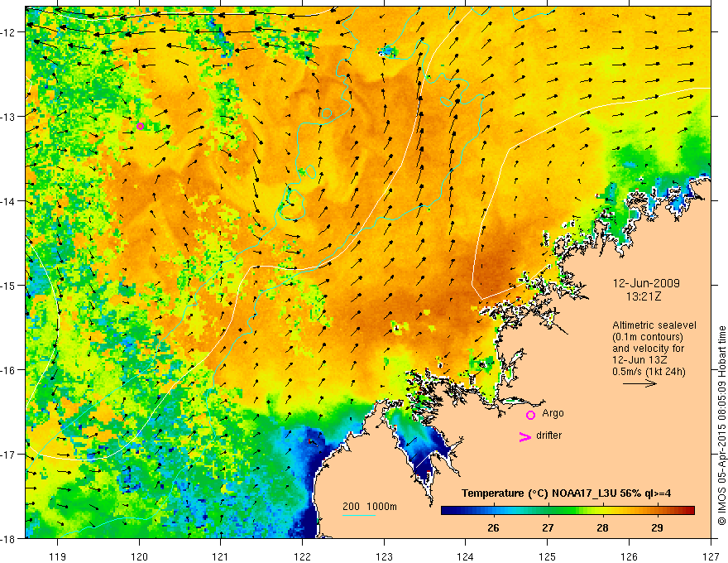Click the colour bar tick label '28'

602,527
